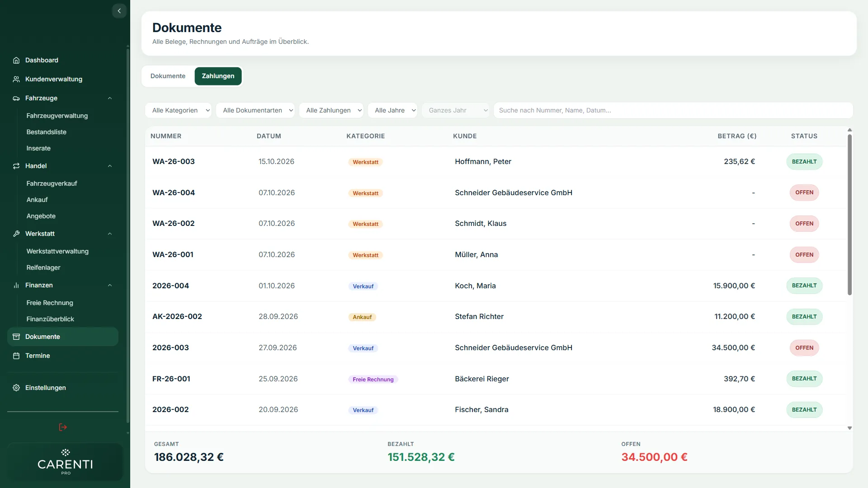Open the Alle Kategorien dropdown
868x488 pixels.
178,110
